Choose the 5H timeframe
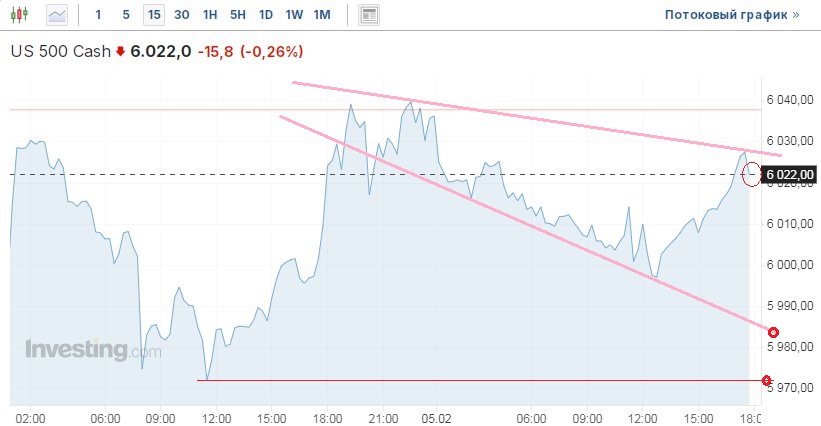 point(237,15)
